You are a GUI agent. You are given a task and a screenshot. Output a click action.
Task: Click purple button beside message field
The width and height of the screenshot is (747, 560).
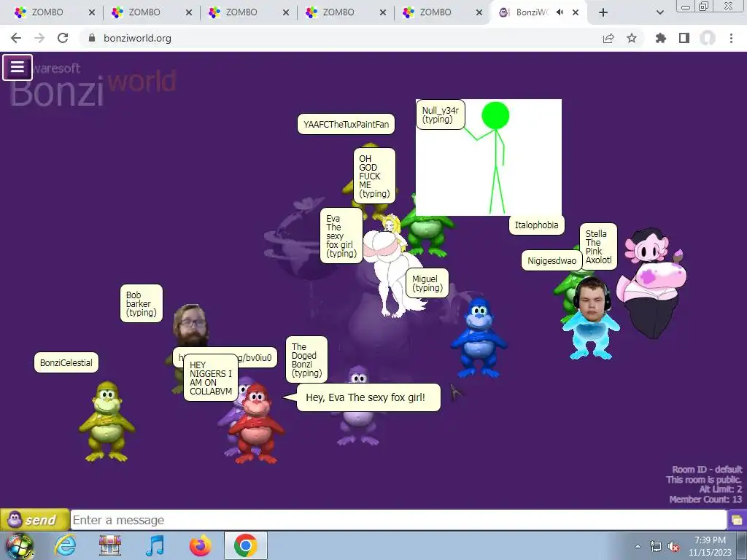point(737,519)
